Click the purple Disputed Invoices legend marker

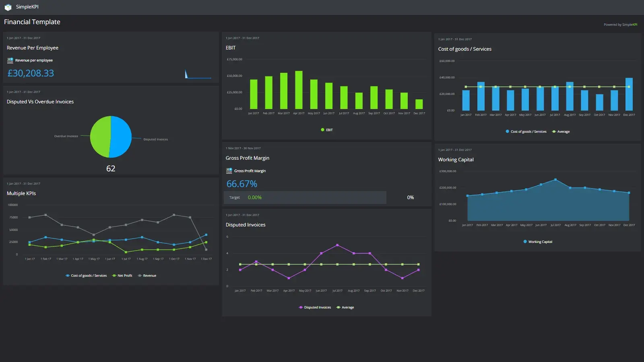(x=300, y=307)
